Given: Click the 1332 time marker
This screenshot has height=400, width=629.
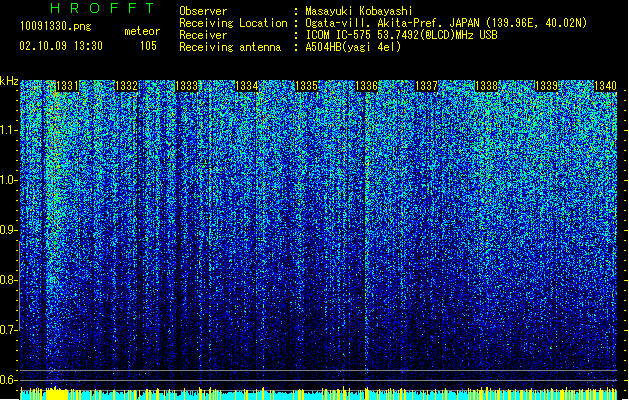Looking at the screenshot, I should click(x=126, y=86).
